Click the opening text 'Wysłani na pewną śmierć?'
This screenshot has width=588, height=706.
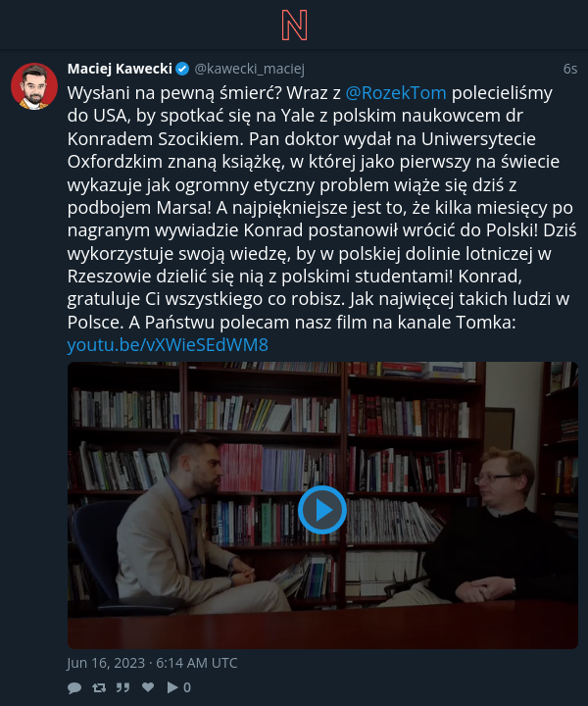tap(174, 93)
